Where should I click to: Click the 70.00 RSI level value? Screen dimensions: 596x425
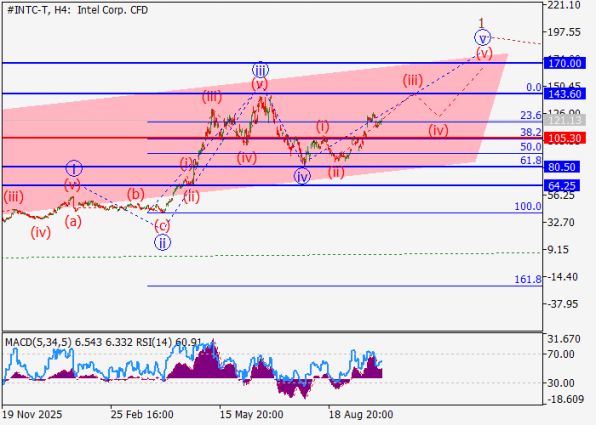(x=561, y=354)
